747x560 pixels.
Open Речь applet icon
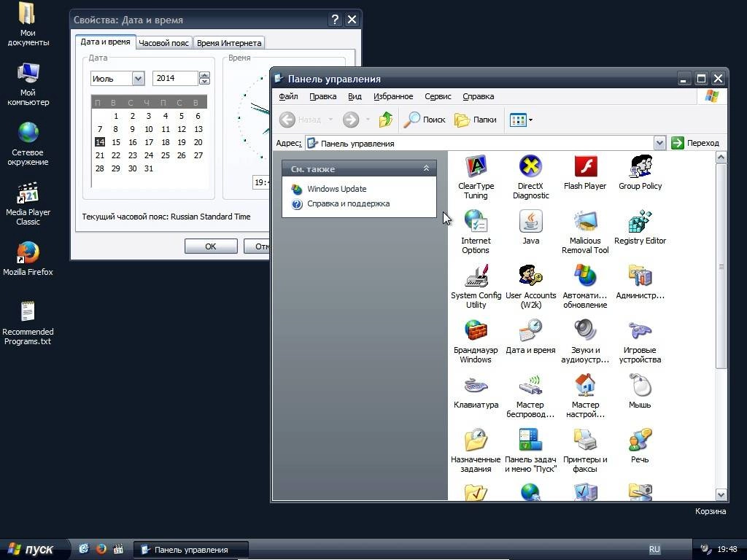(x=640, y=446)
